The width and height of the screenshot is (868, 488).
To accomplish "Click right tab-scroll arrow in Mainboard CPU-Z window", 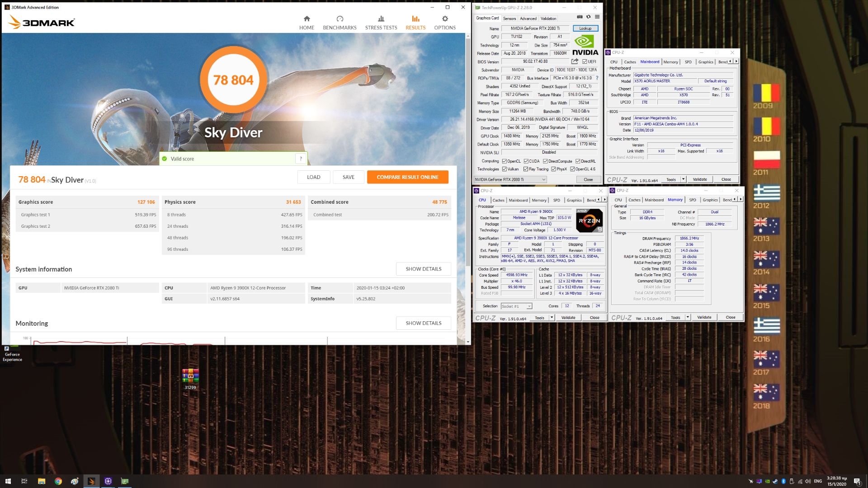I will pyautogui.click(x=736, y=61).
